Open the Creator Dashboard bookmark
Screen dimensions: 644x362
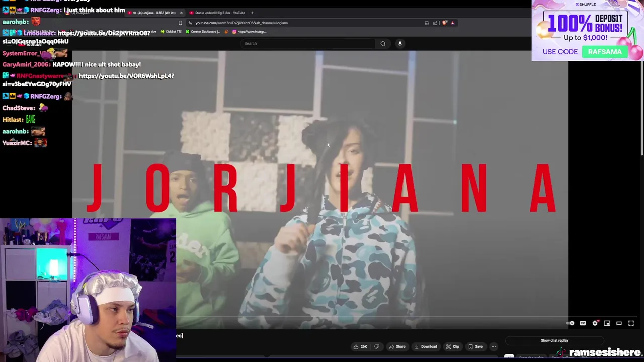pos(203,32)
